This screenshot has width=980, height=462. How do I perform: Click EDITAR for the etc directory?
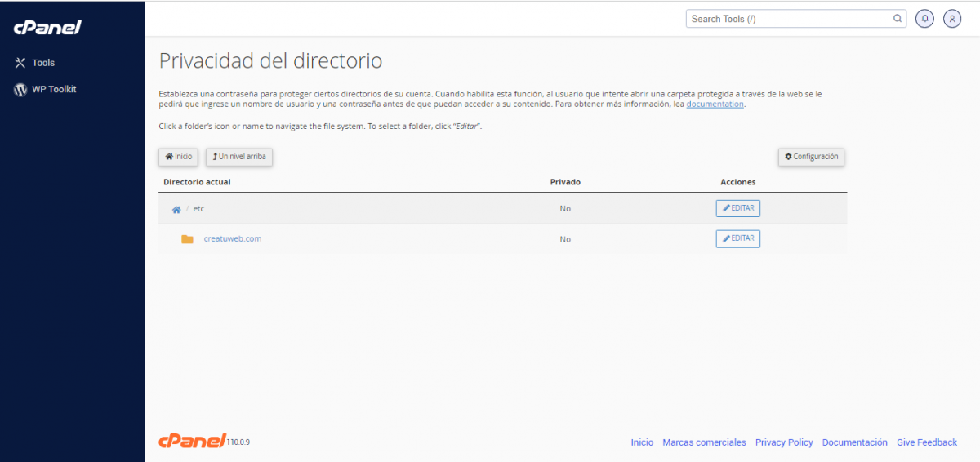click(x=737, y=208)
